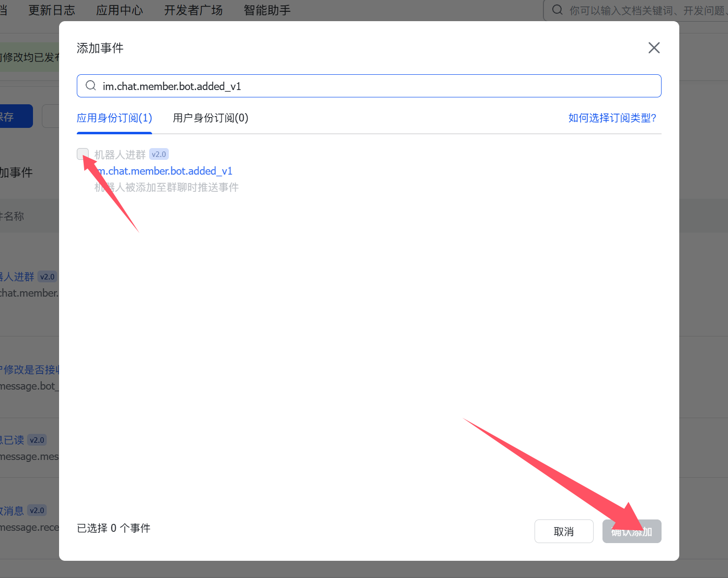The width and height of the screenshot is (728, 578).
Task: Switch to 用户身份订阅(0) tab
Action: [x=211, y=118]
